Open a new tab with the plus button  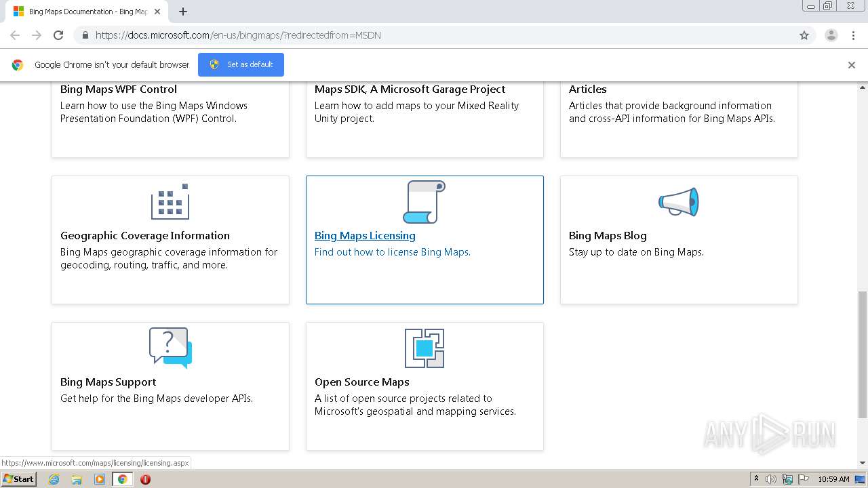(183, 12)
